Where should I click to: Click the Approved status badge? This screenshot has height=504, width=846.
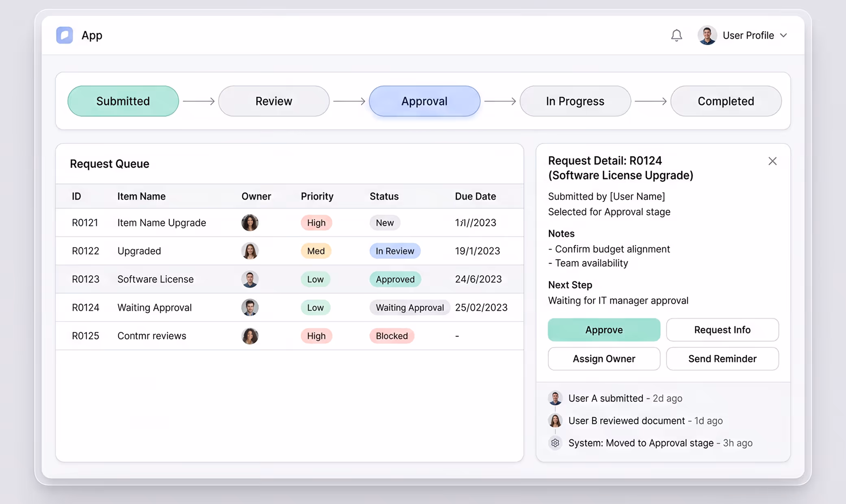pyautogui.click(x=395, y=279)
